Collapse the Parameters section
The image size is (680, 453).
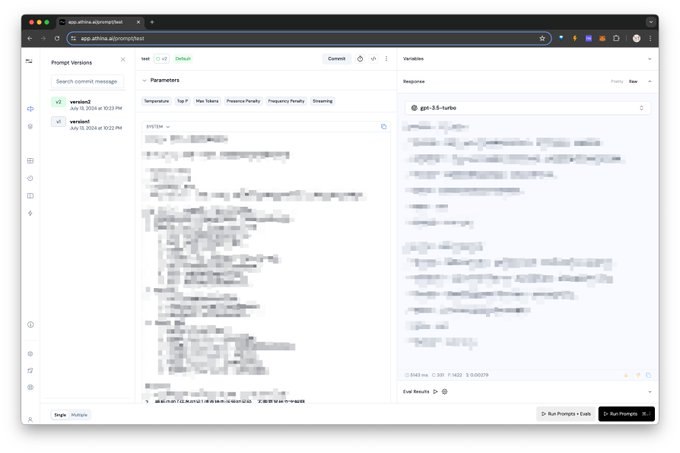point(144,80)
